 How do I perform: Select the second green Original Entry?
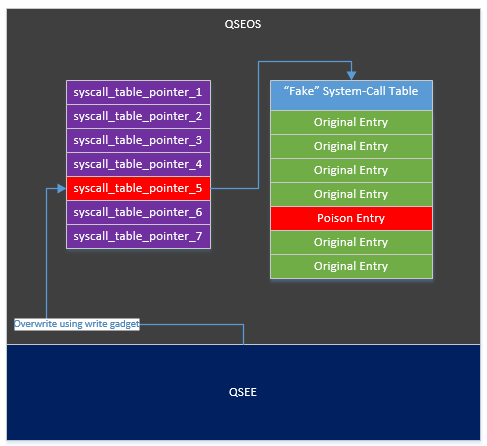point(351,146)
